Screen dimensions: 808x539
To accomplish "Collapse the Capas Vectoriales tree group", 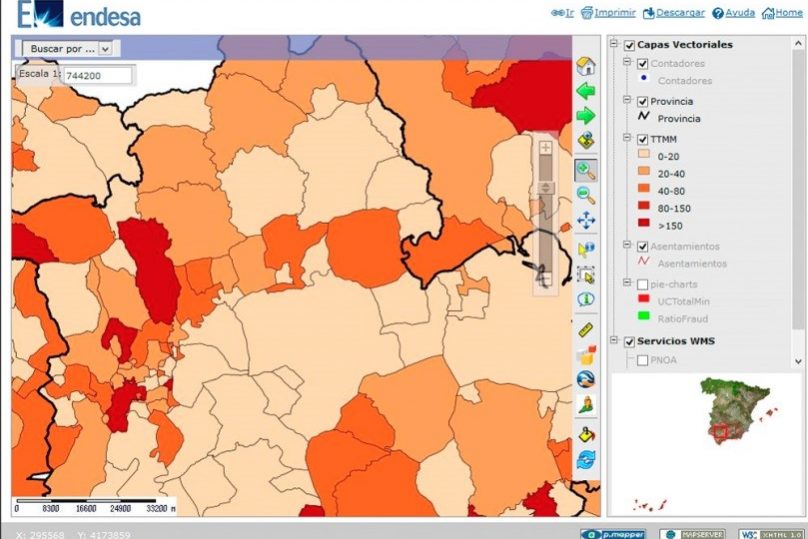I will pyautogui.click(x=615, y=46).
